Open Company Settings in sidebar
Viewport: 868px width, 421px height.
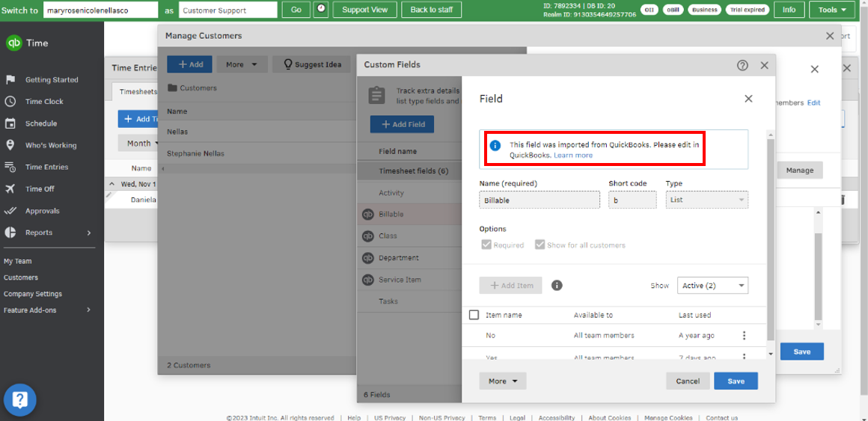tap(33, 294)
